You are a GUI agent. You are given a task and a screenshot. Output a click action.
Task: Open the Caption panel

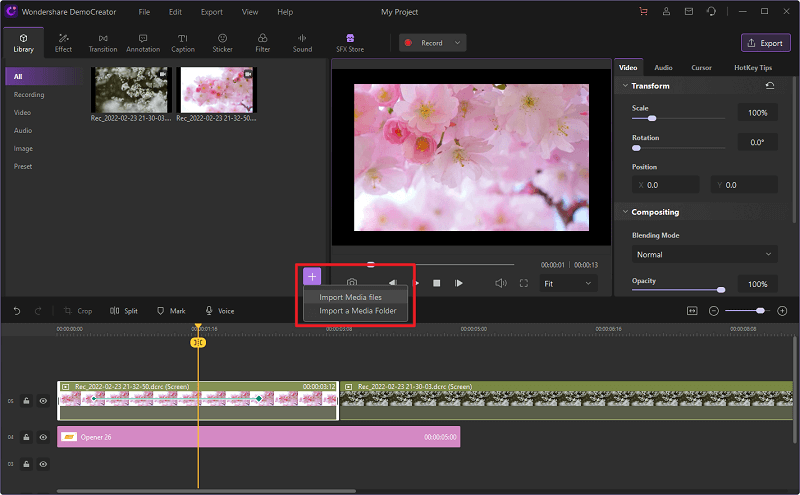[x=183, y=43]
